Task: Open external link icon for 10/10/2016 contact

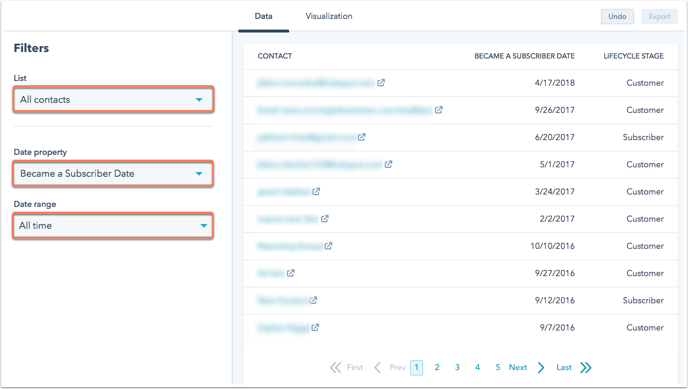Action: [328, 246]
